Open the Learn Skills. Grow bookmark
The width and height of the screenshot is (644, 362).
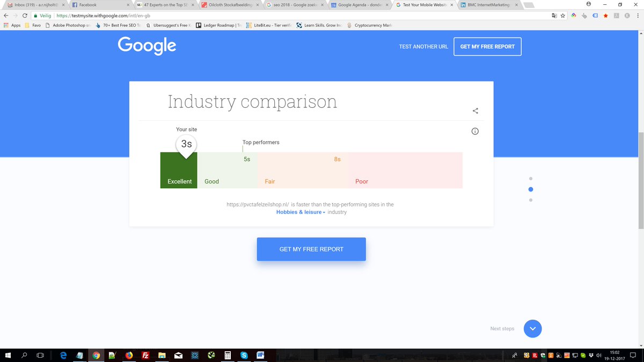click(x=319, y=25)
